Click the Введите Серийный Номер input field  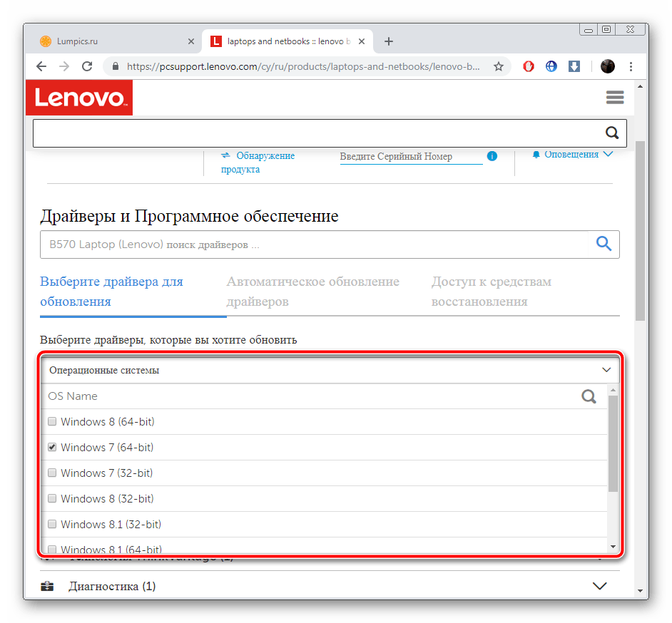click(x=410, y=157)
